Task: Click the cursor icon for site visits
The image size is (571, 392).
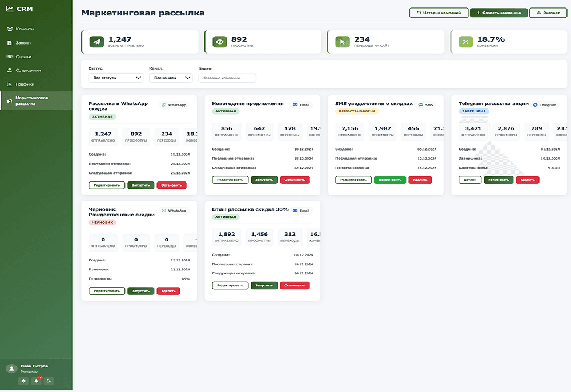Action: point(343,42)
